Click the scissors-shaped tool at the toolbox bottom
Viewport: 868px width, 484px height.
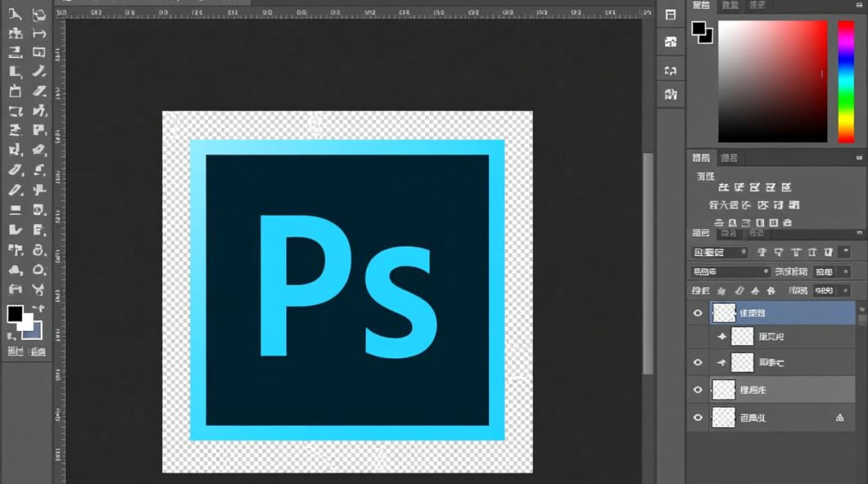pyautogui.click(x=39, y=289)
